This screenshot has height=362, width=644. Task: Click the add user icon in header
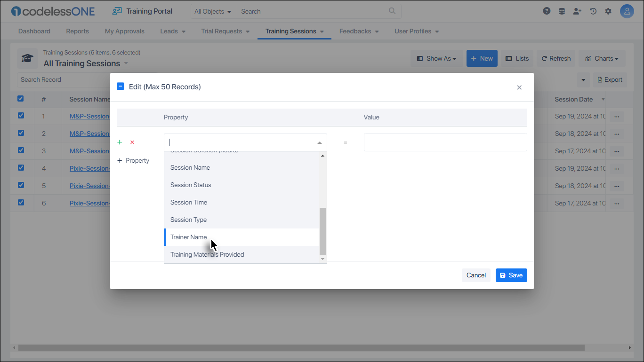tap(577, 11)
